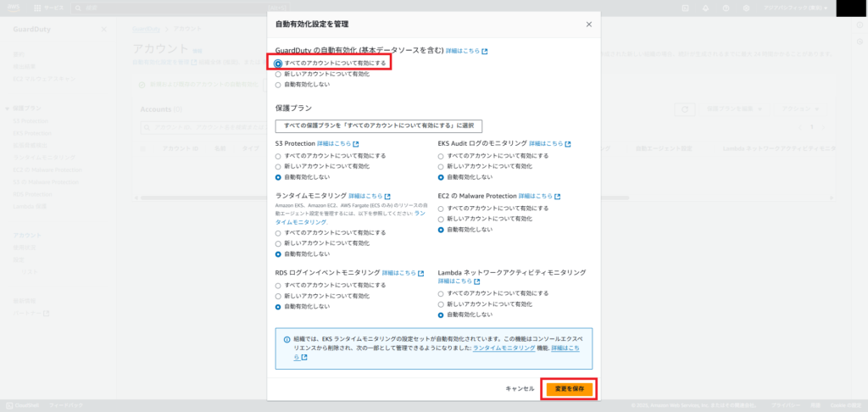Click キャンセル in the dialog
868x412 pixels.
[520, 389]
